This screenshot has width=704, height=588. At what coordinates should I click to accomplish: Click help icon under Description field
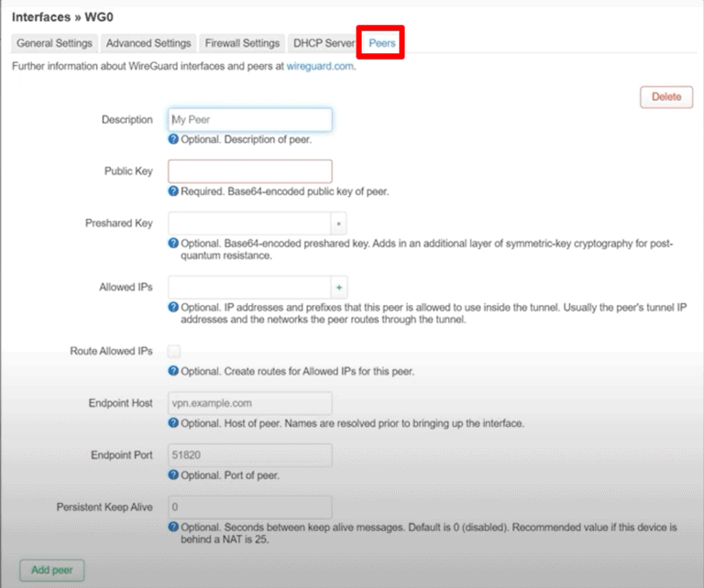pos(173,140)
